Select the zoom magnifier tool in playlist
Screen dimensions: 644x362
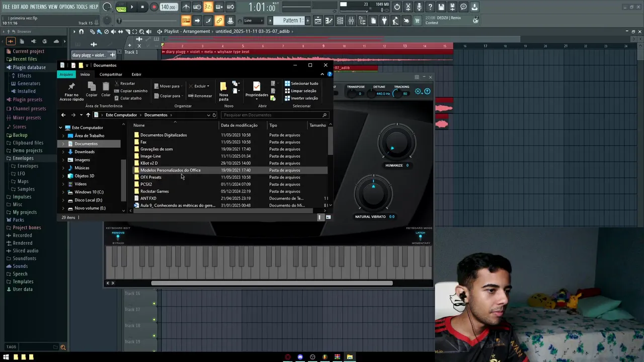(x=142, y=31)
